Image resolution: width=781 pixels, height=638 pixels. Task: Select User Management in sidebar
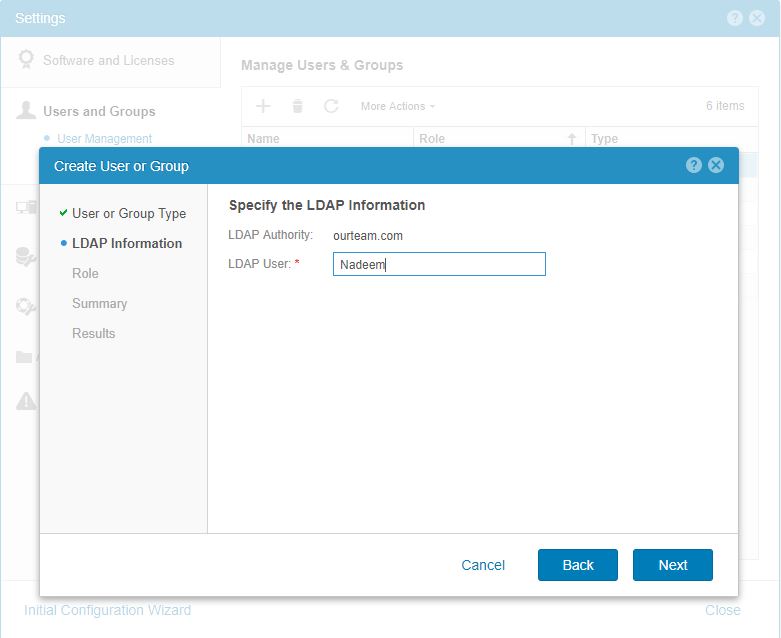tap(104, 139)
